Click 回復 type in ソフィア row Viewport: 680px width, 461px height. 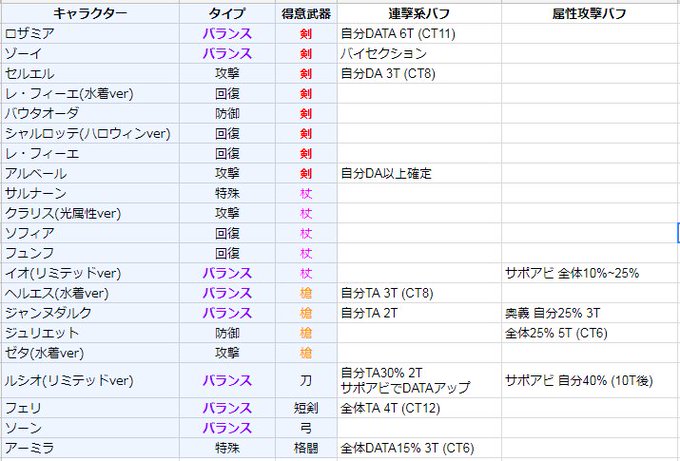[227, 233]
